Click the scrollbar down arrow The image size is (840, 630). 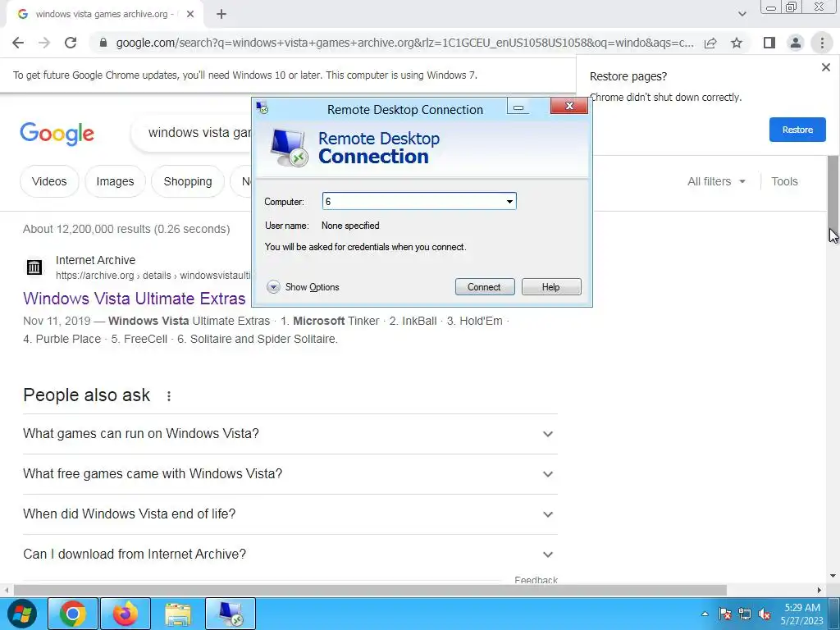coord(833,577)
